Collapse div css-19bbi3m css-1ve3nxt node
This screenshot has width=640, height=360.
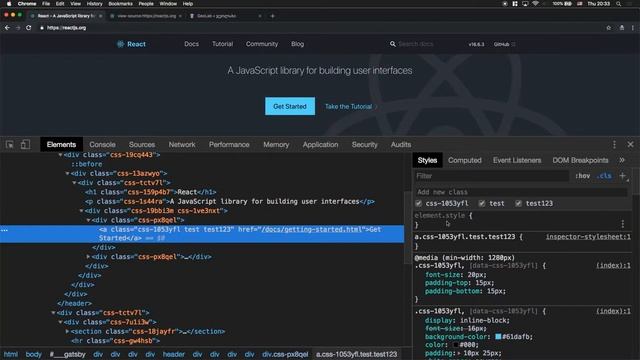tap(81, 211)
